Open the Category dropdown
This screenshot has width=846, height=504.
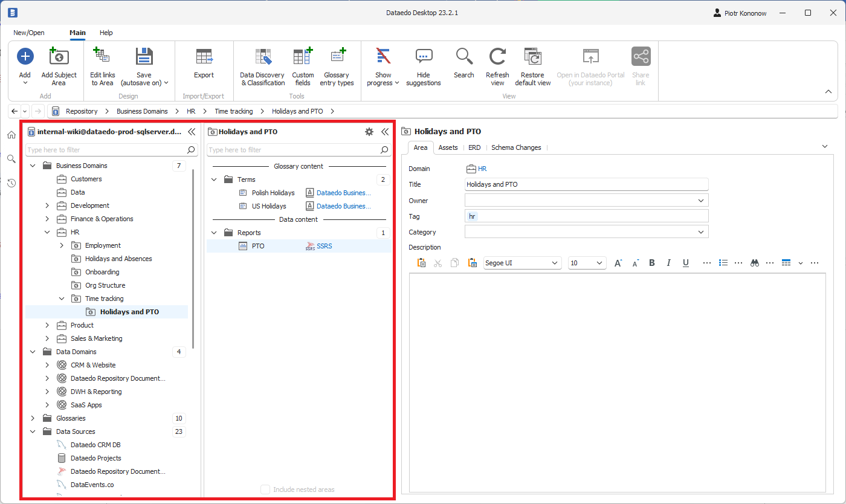pyautogui.click(x=701, y=232)
